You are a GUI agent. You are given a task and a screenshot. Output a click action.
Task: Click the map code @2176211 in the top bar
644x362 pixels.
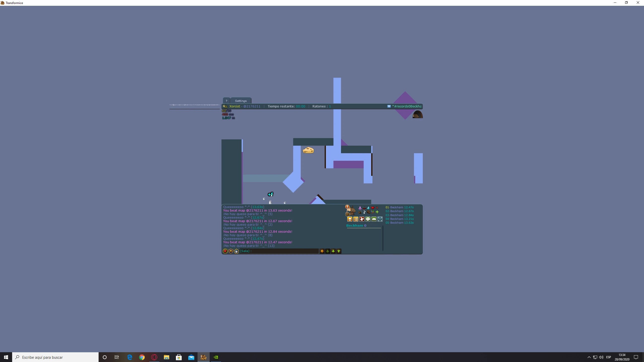coord(252,106)
